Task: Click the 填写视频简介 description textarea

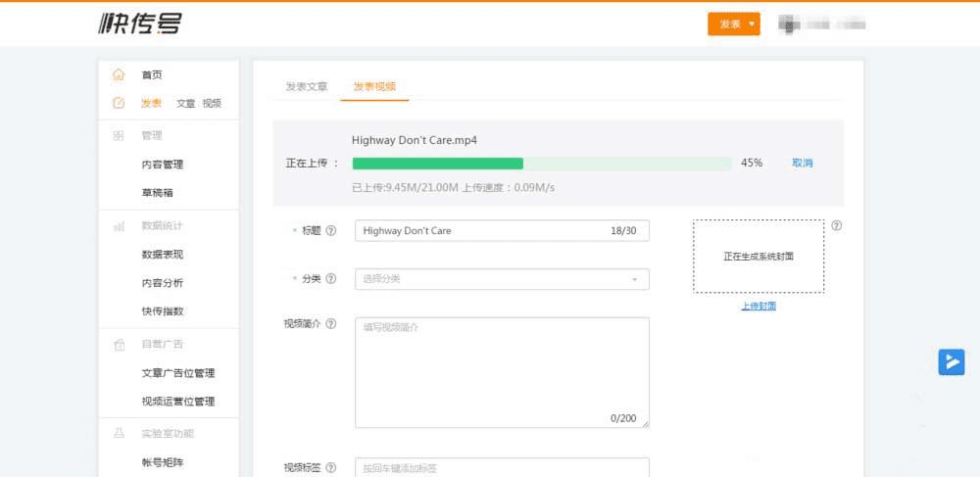Action: pos(502,373)
